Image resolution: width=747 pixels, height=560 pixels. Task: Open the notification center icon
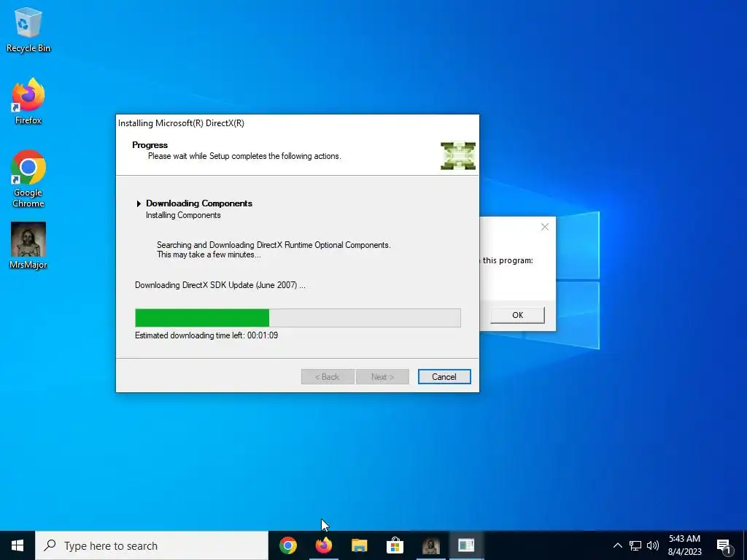point(724,545)
